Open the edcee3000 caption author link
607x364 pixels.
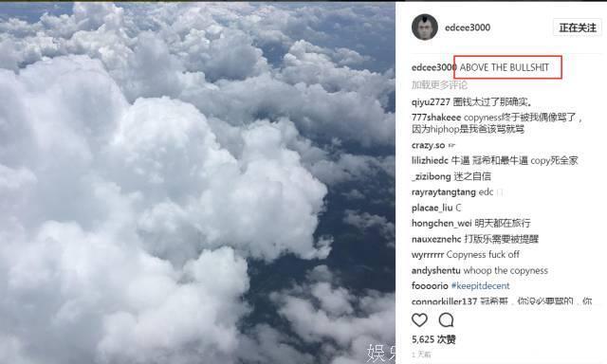click(434, 67)
